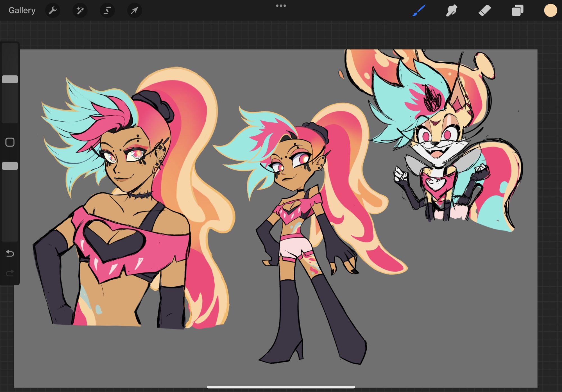Redo the last undone action

pos(10,273)
